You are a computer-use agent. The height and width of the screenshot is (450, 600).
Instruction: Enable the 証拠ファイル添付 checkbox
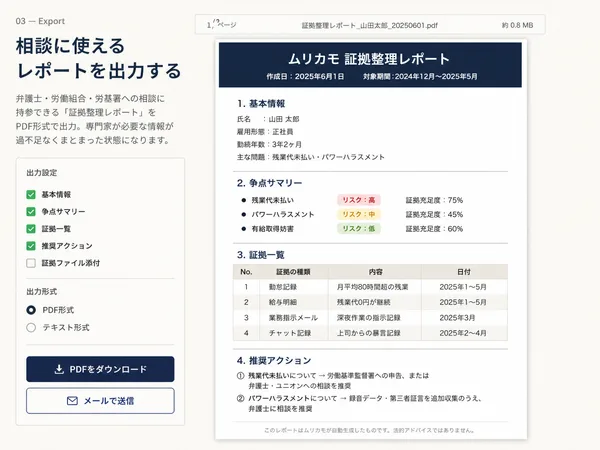31,263
